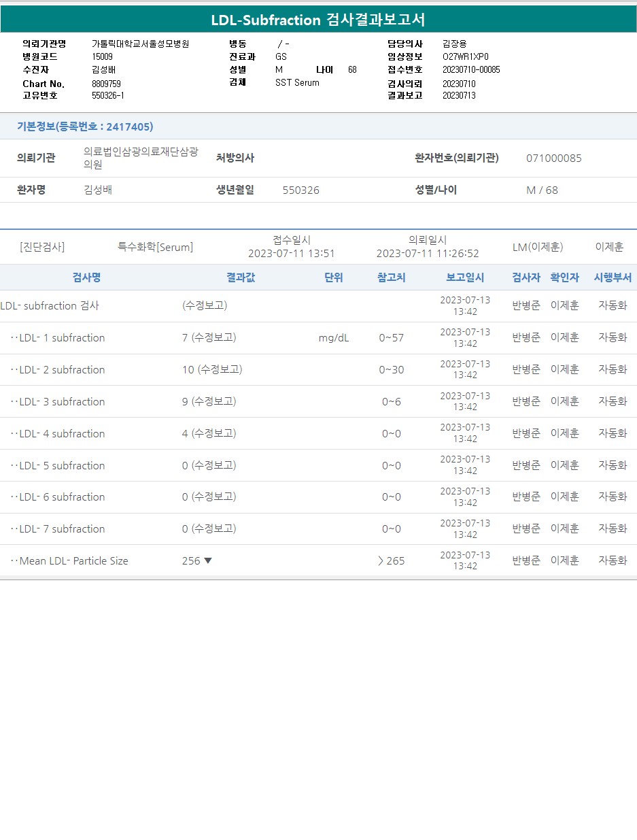The width and height of the screenshot is (637, 840).
Task: Select the LDL- 1 subfraction row
Action: coord(62,338)
